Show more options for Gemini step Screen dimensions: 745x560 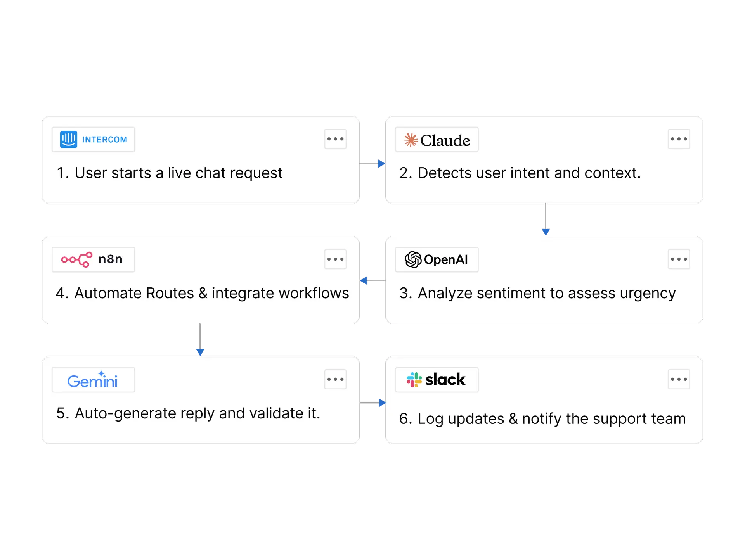[335, 379]
